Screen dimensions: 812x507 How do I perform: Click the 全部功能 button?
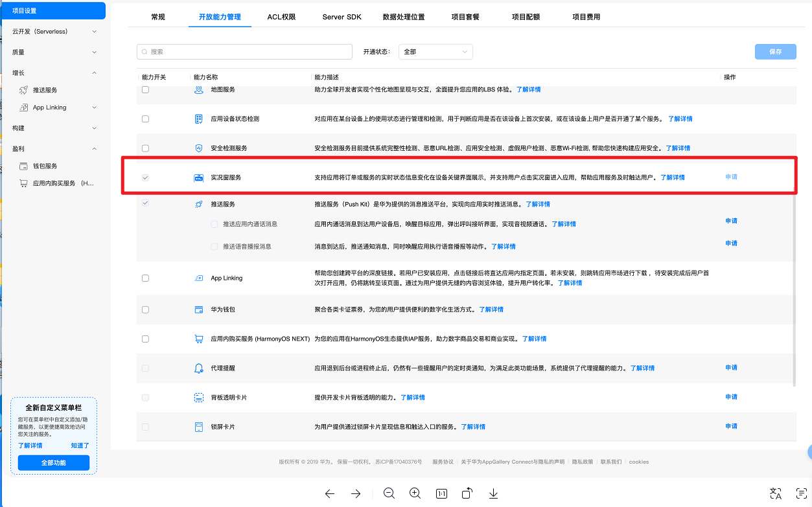click(54, 463)
